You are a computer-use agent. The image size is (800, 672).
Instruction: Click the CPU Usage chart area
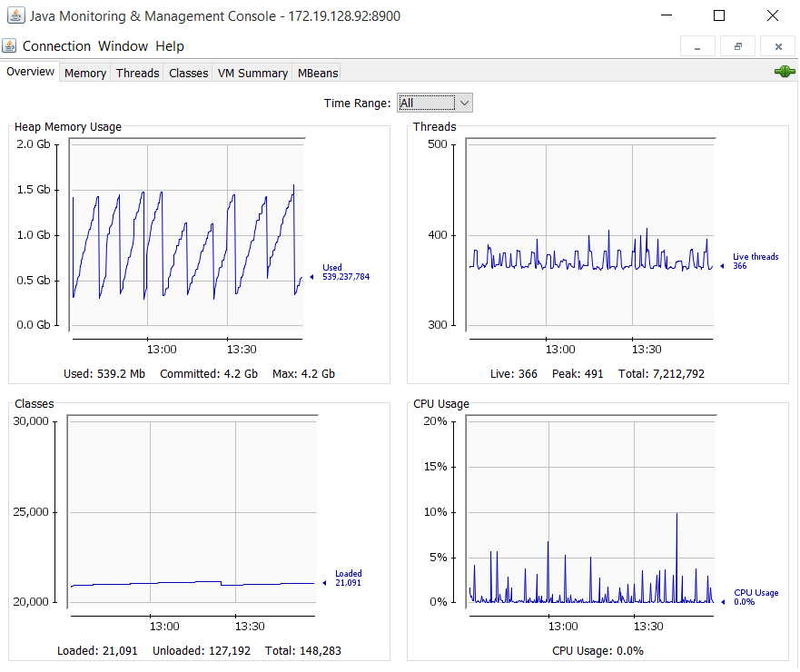click(591, 512)
